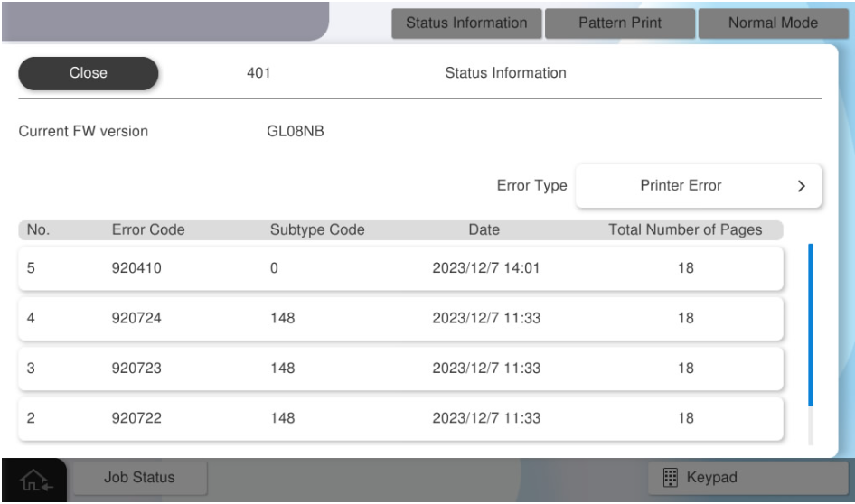
Task: Click the No. column header
Action: [x=37, y=230]
